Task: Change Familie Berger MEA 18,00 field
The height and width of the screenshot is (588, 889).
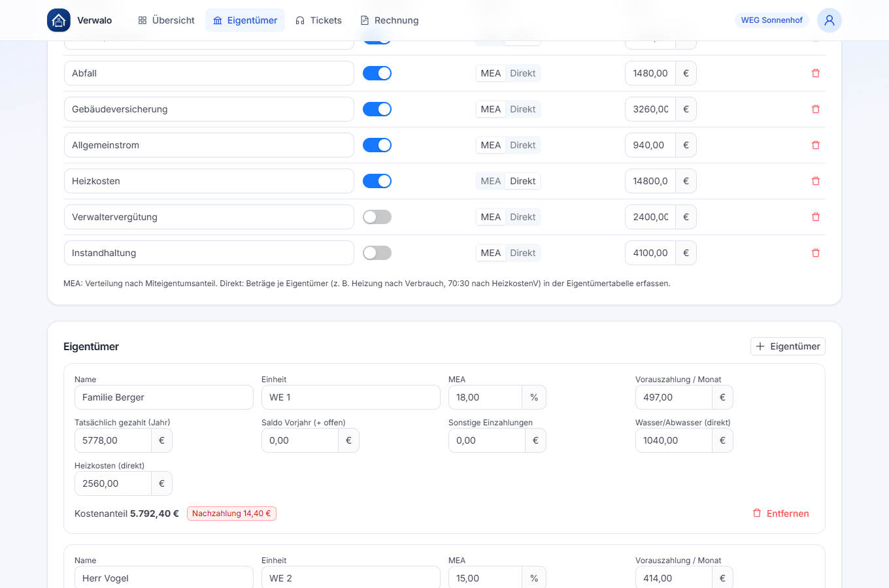Action: [x=485, y=397]
